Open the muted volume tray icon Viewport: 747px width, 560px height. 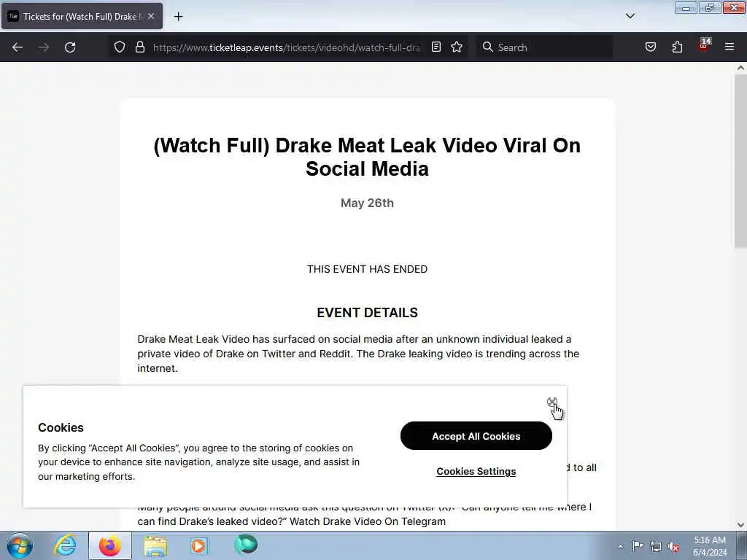pyautogui.click(x=673, y=547)
